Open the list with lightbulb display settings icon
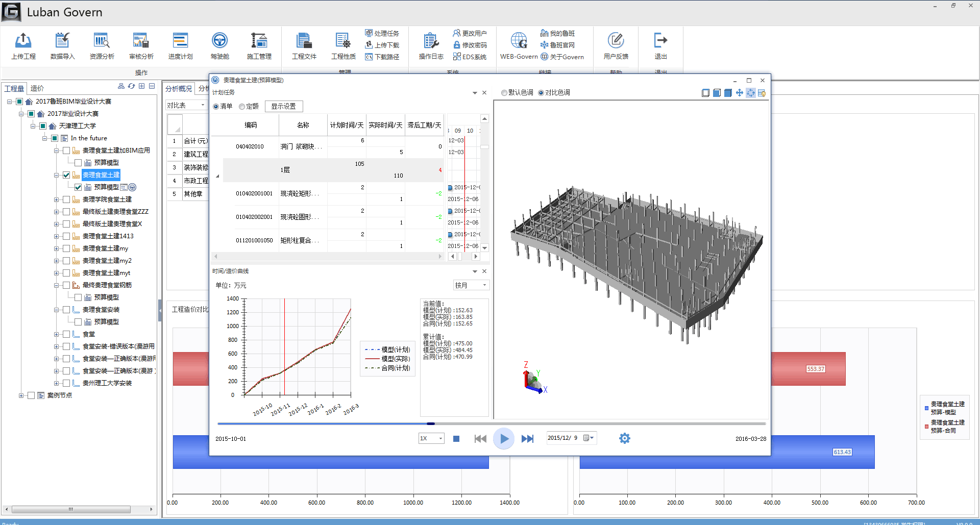Image resolution: width=980 pixels, height=525 pixels. coord(762,93)
